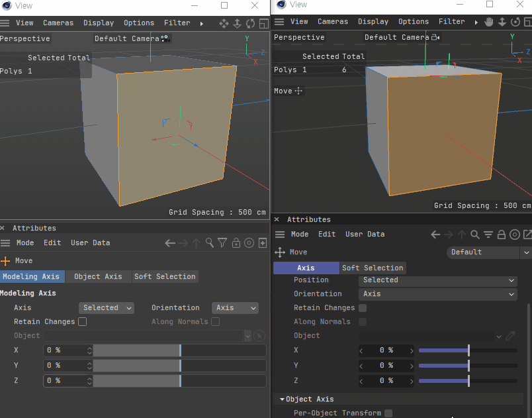Image resolution: width=532 pixels, height=418 pixels.
Task: Open the hamburger menu in right viewport
Action: [280, 22]
